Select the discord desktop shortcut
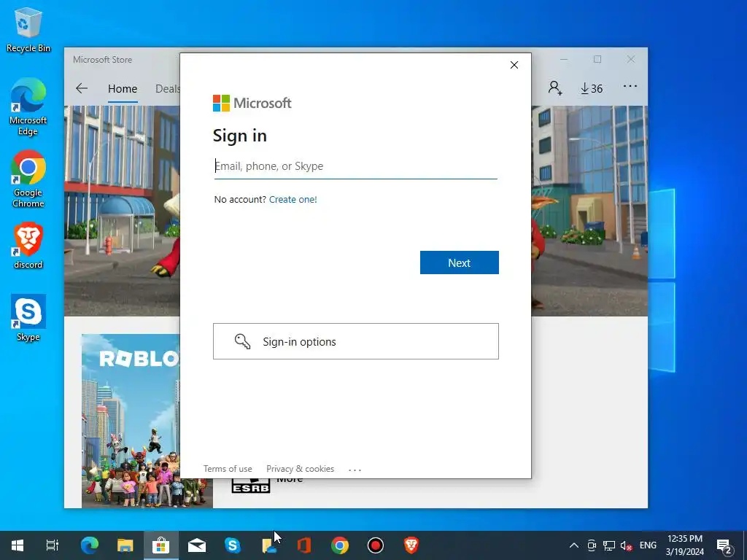The width and height of the screenshot is (747, 560). pyautogui.click(x=28, y=246)
